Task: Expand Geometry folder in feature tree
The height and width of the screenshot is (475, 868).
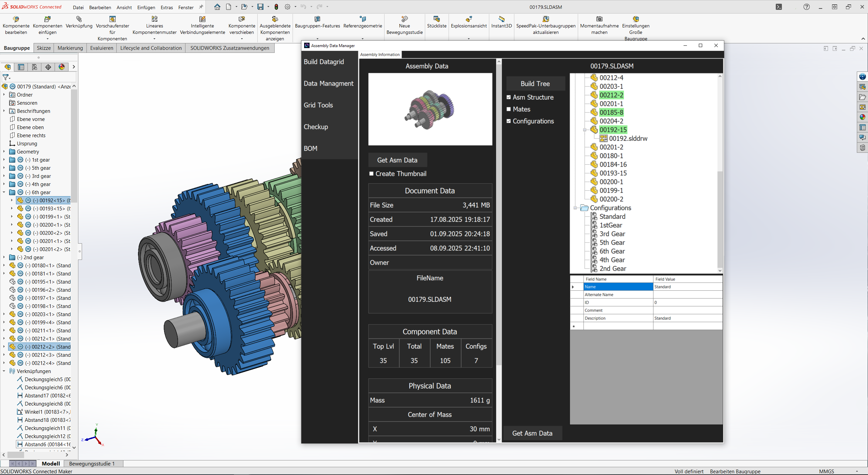Action: tap(4, 152)
